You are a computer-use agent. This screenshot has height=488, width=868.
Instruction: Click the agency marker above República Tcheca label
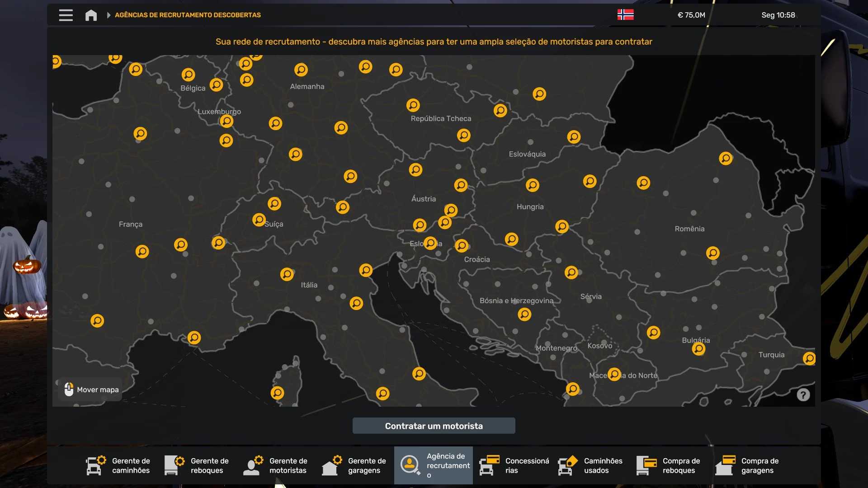click(413, 105)
